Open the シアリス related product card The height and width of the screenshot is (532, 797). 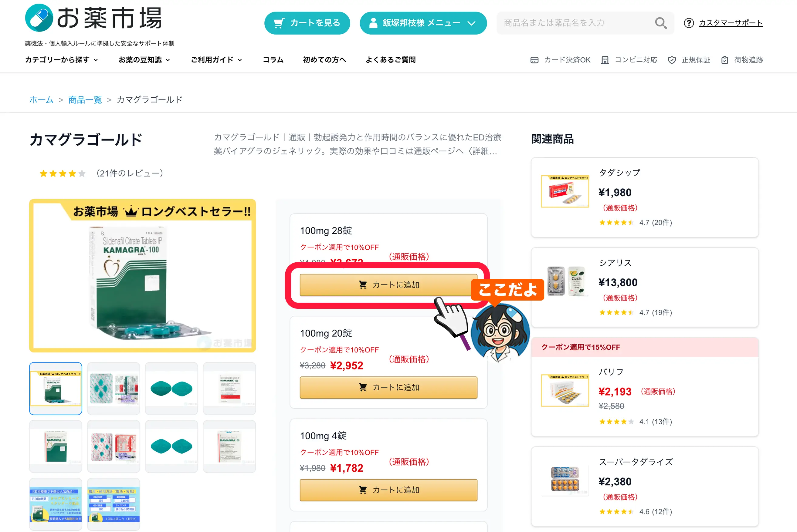(x=644, y=287)
